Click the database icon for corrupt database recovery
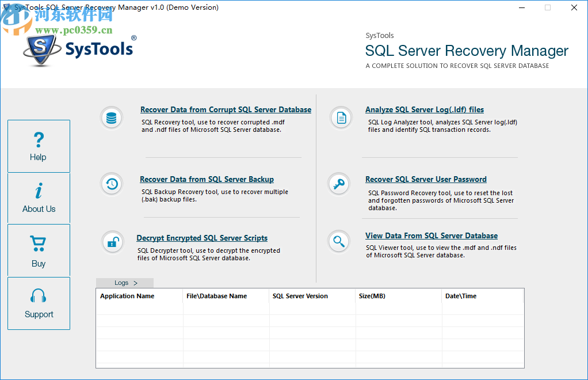Image resolution: width=588 pixels, height=380 pixels. (112, 117)
